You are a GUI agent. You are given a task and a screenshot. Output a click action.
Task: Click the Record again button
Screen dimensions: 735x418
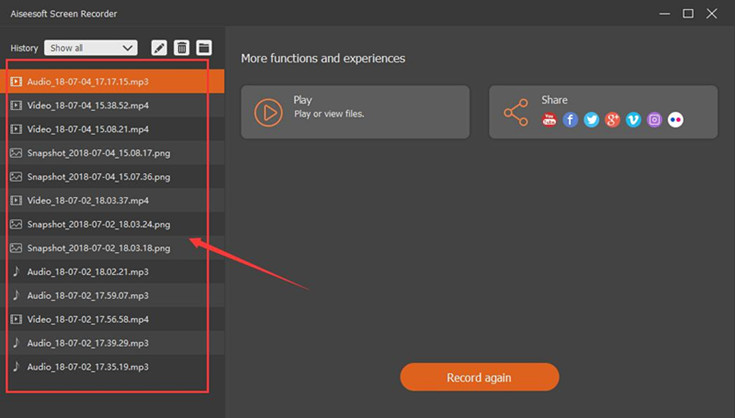[479, 377]
